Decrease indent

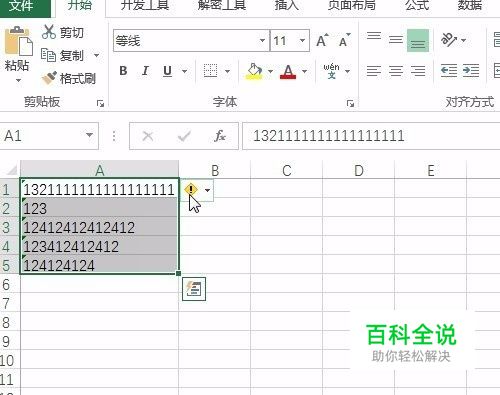click(449, 71)
